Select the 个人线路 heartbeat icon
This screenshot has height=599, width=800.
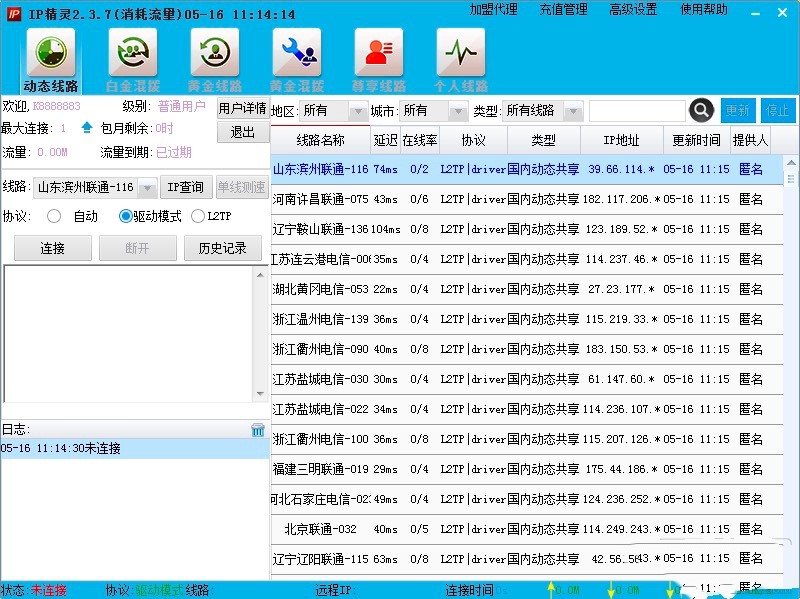coord(461,53)
